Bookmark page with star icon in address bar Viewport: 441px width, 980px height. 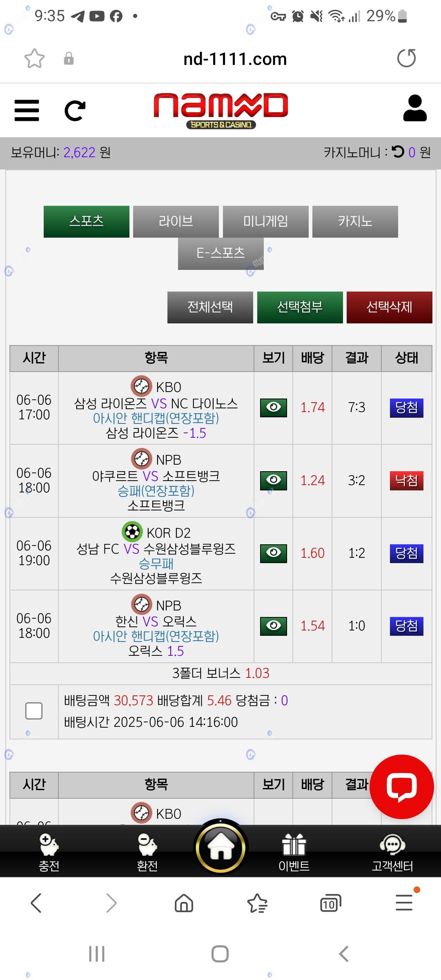34,58
